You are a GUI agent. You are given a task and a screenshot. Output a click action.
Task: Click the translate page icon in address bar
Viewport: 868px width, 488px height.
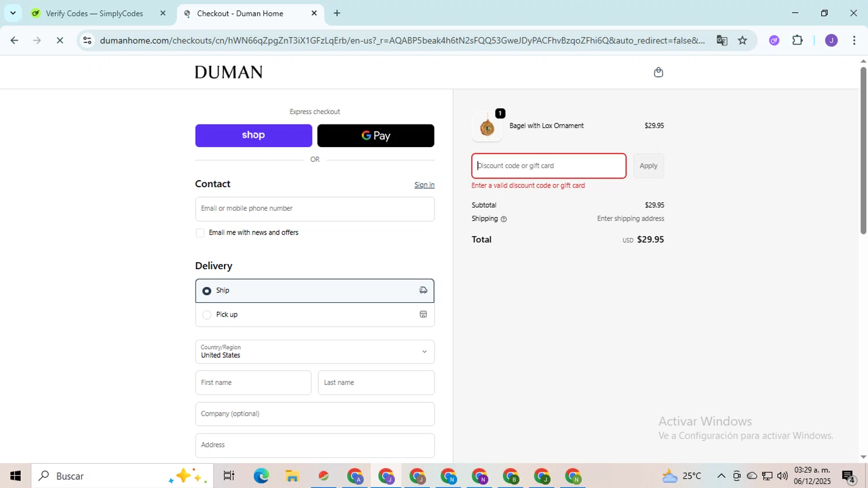pos(722,41)
